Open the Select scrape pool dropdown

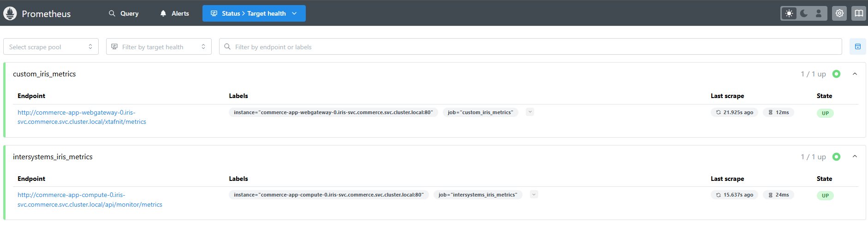coord(51,46)
